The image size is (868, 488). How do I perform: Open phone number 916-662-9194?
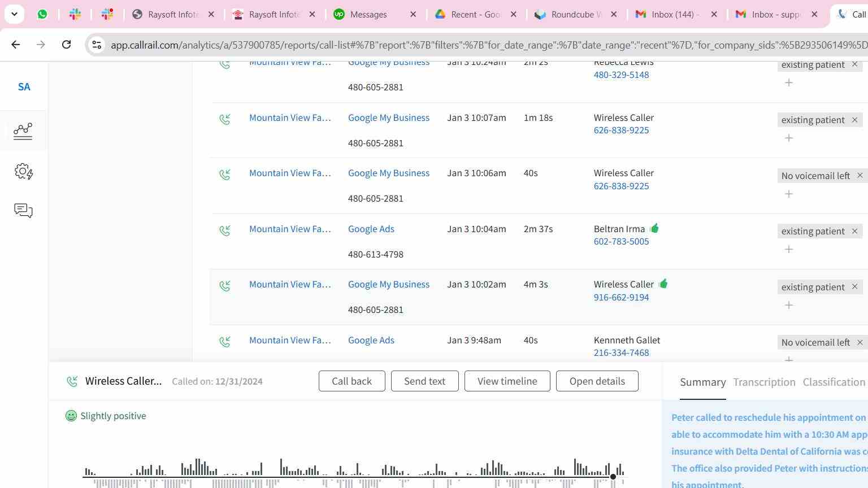point(621,297)
